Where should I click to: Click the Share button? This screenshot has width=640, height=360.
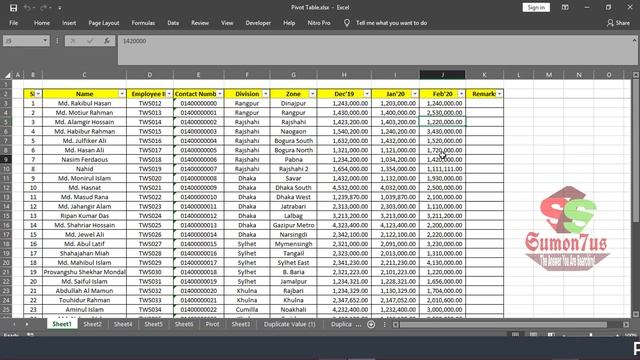coord(618,23)
